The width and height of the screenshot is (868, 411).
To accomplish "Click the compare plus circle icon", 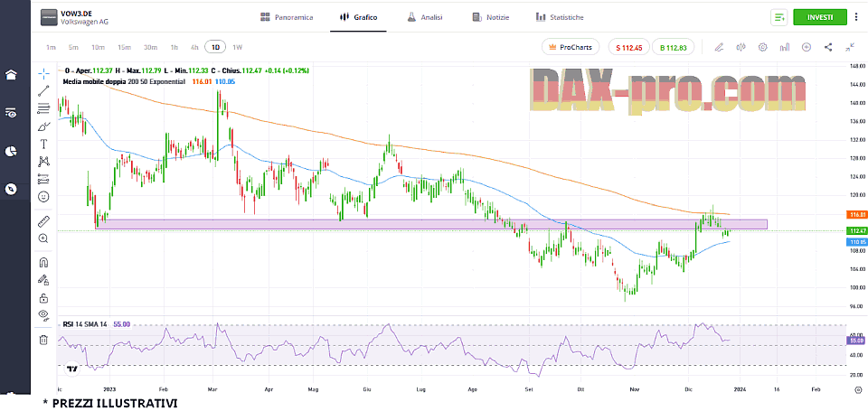I will [807, 48].
